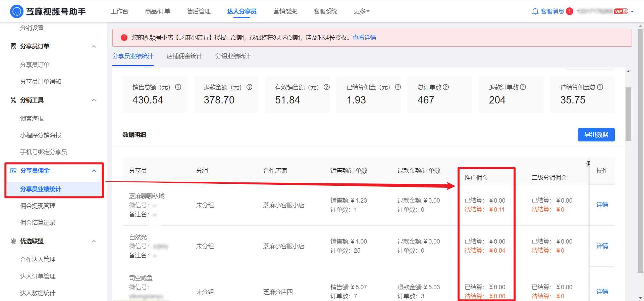
Task: Open the 更多 dropdown menu
Action: [362, 11]
